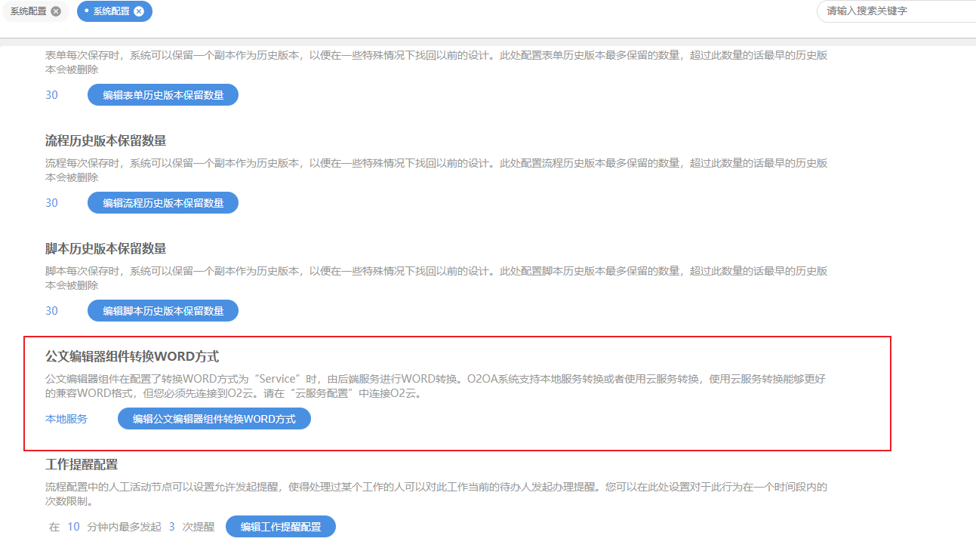Click the 3 reminders value in 工作提醒配置
The width and height of the screenshot is (976, 560).
[172, 527]
